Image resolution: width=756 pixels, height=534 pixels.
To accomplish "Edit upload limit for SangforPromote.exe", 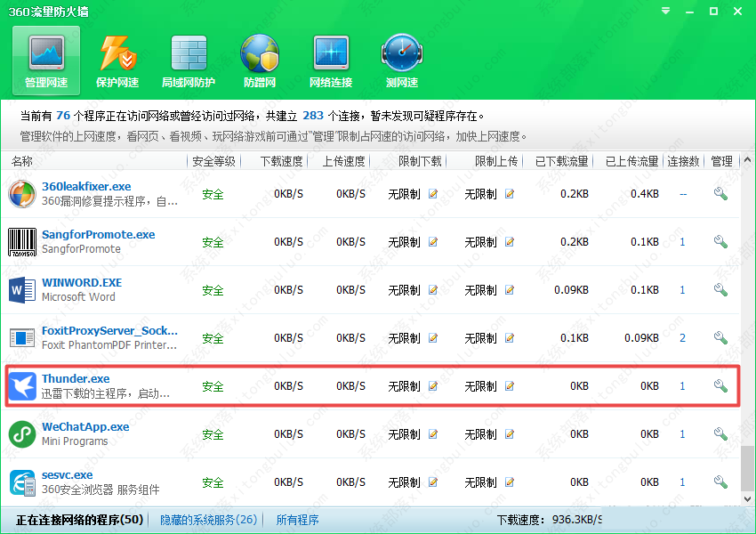I will (x=510, y=242).
